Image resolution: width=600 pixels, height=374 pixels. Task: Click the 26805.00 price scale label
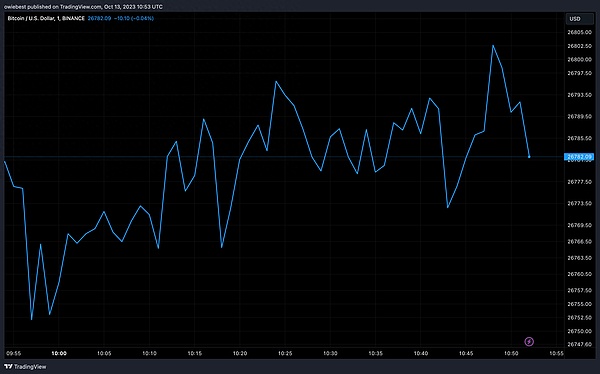coord(579,32)
